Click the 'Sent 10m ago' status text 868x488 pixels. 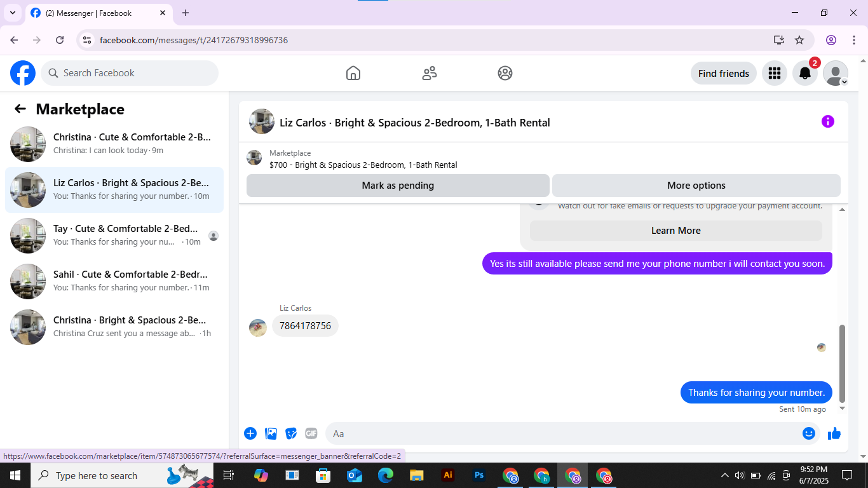pos(803,409)
